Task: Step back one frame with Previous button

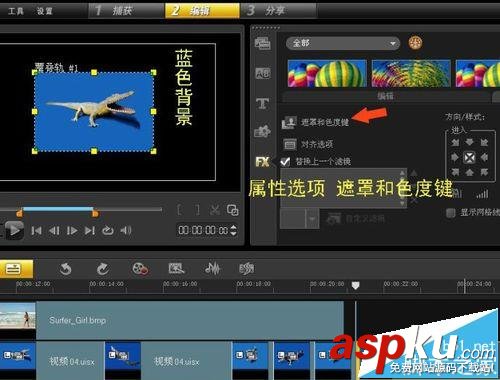Action: 54,230
